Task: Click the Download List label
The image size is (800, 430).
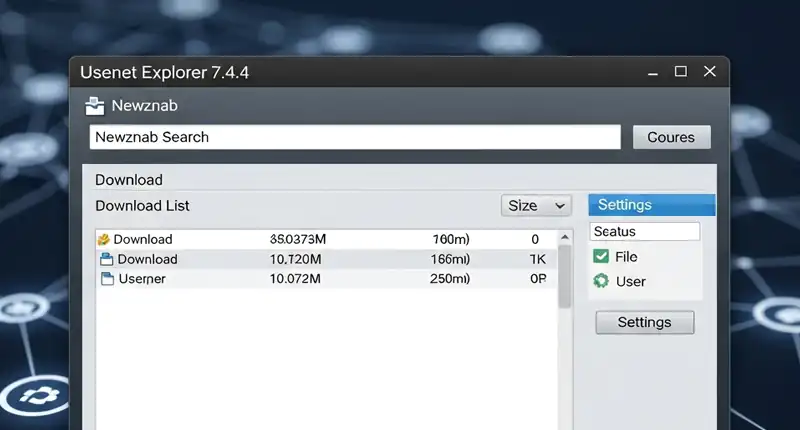Action: [x=142, y=206]
